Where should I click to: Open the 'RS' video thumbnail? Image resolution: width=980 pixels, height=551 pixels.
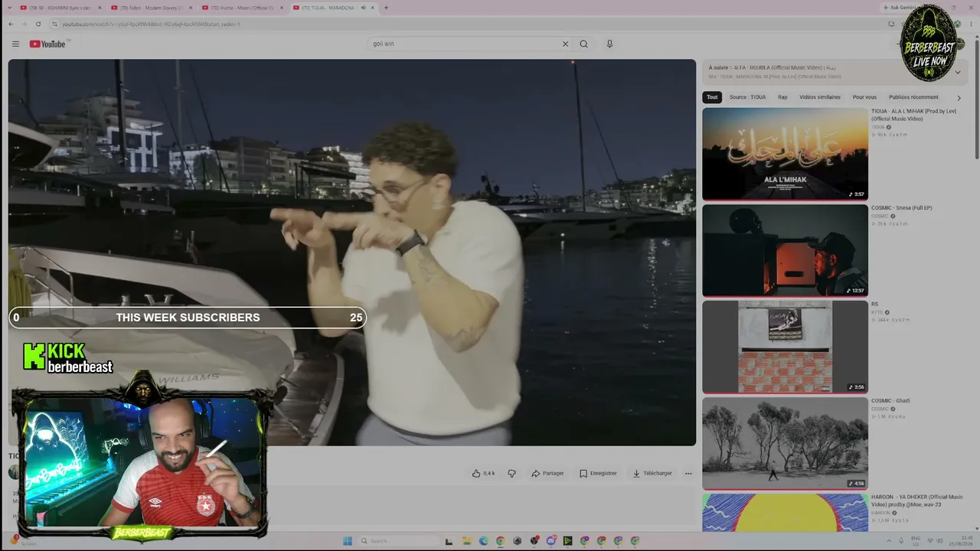pyautogui.click(x=785, y=347)
